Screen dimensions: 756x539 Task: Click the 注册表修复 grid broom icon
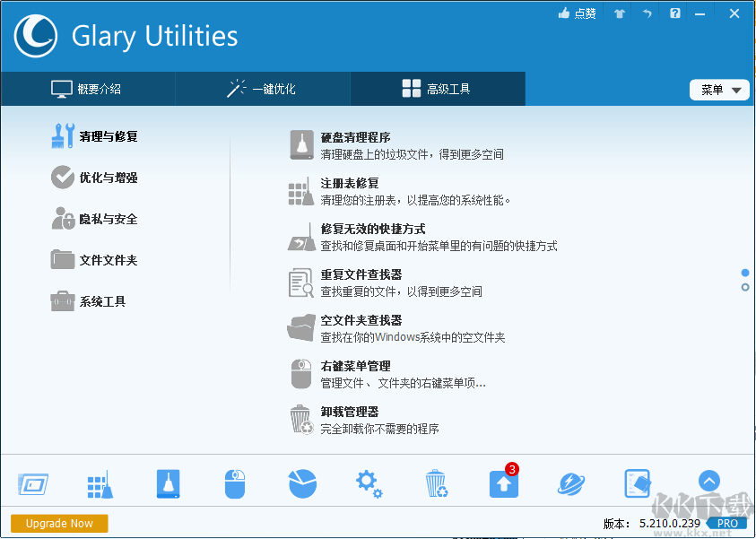[301, 191]
